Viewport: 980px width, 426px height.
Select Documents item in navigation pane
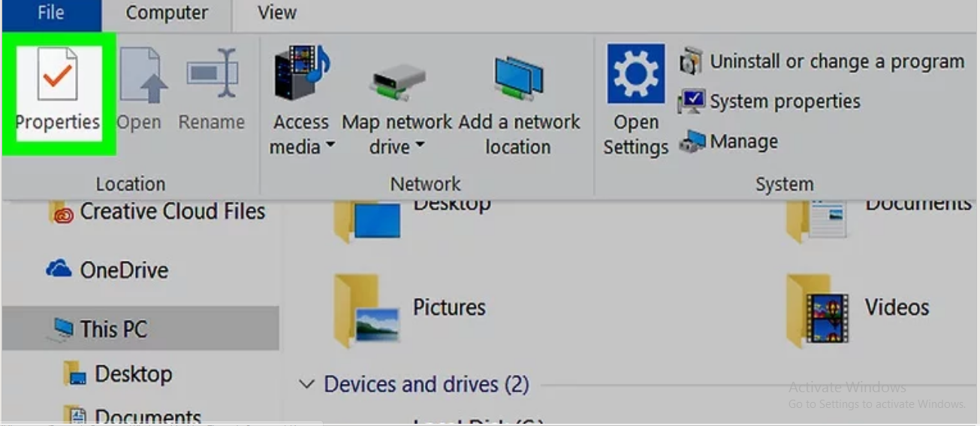tap(148, 417)
